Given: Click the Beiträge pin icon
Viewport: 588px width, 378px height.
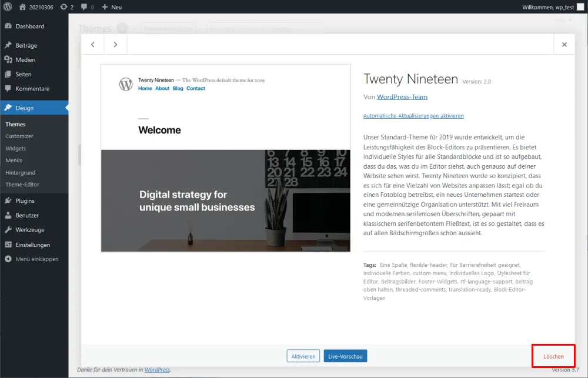Looking at the screenshot, I should [x=8, y=45].
